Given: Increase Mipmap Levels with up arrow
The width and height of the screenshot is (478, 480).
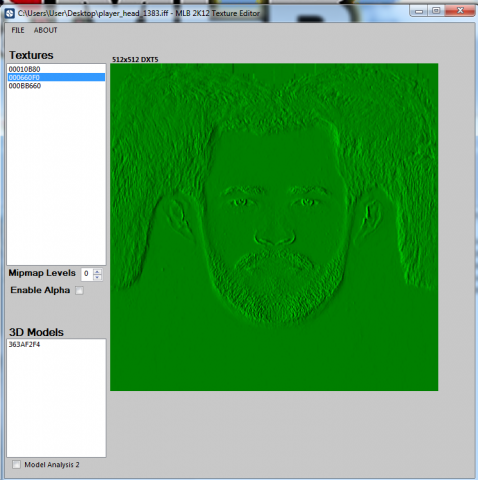Looking at the screenshot, I should [x=97, y=272].
